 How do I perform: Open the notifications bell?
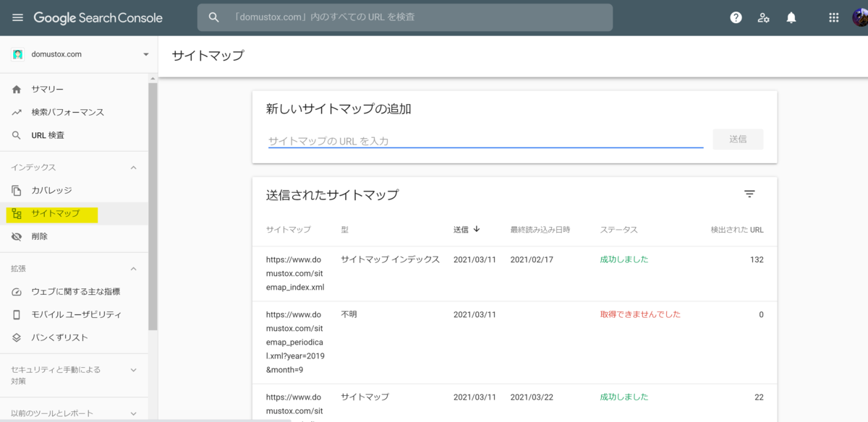coord(791,17)
